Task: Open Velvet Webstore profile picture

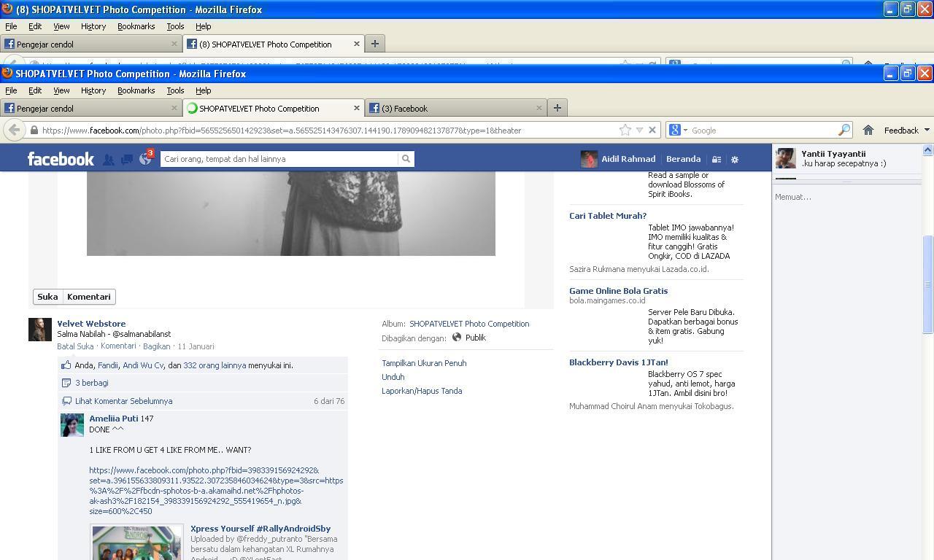Action: pos(40,330)
